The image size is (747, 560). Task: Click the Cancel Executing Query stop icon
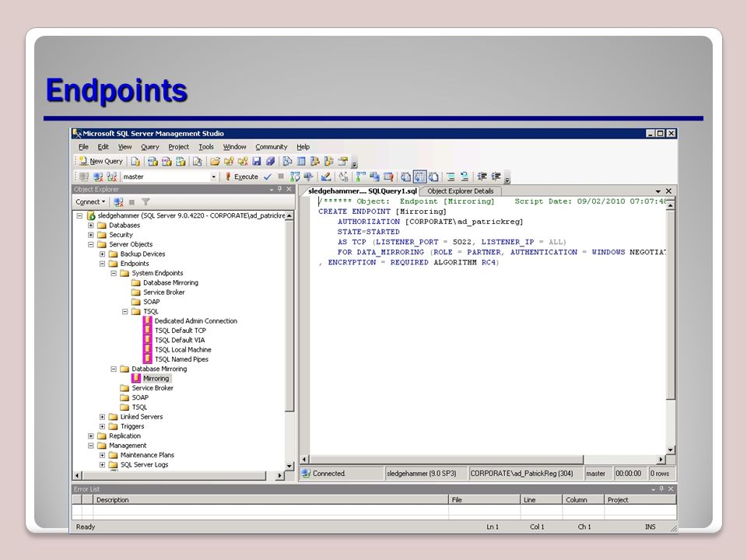pos(281,177)
